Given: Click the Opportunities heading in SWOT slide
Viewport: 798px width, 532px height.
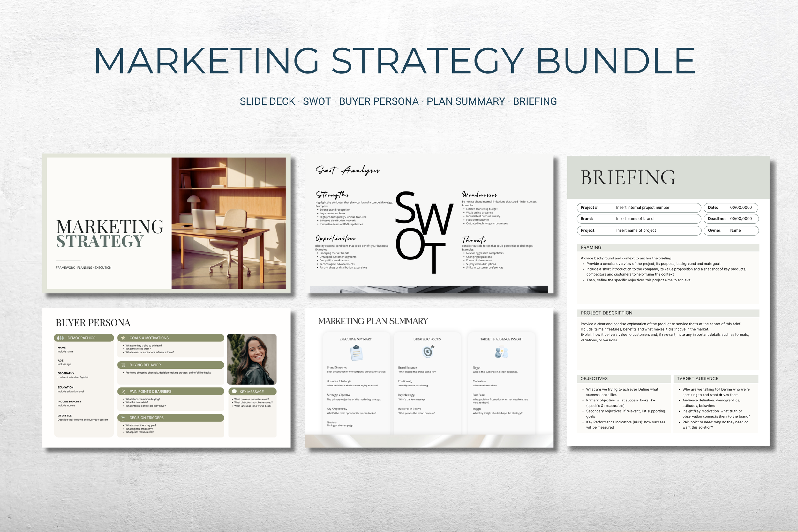Looking at the screenshot, I should point(335,238).
